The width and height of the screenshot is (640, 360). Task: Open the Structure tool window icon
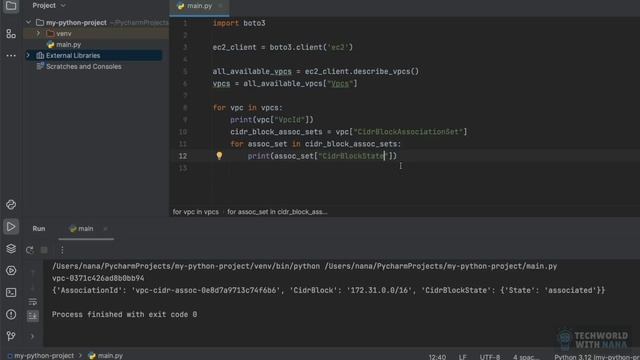pyautogui.click(x=11, y=34)
